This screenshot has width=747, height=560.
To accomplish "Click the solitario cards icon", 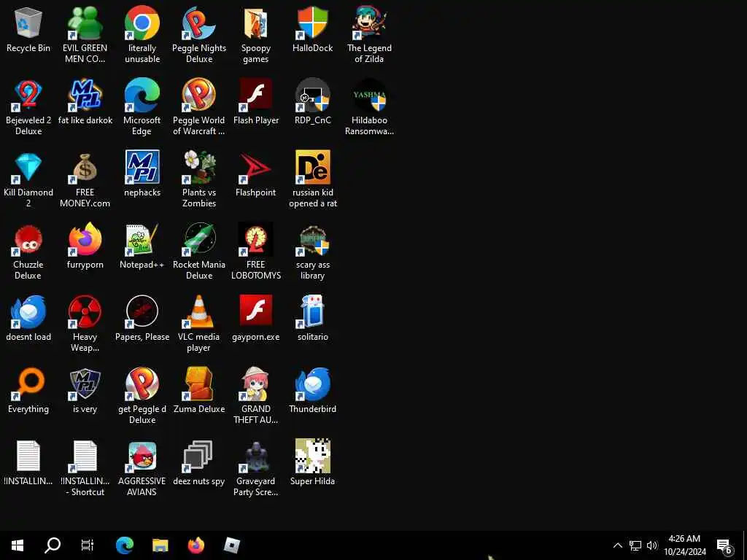I will [x=312, y=312].
